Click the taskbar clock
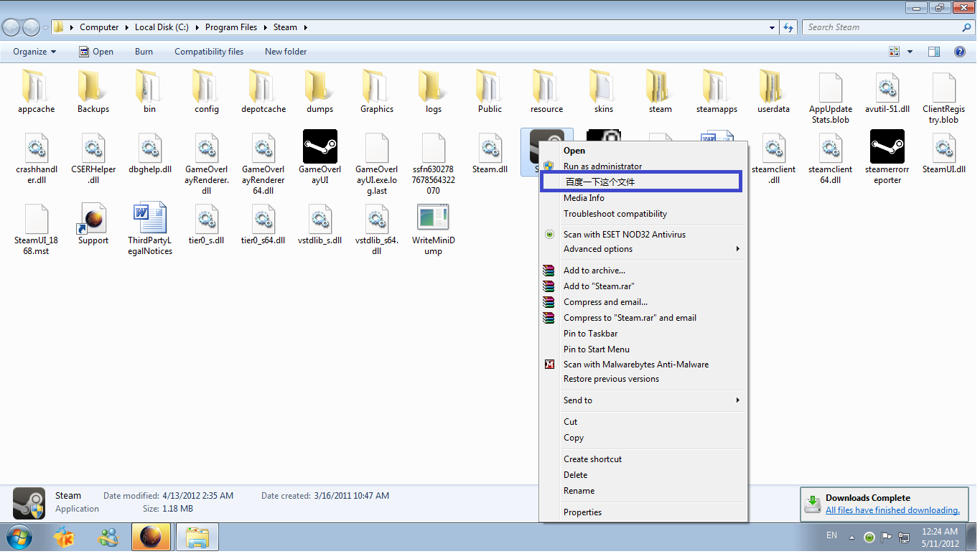Image resolution: width=980 pixels, height=559 pixels. point(940,537)
